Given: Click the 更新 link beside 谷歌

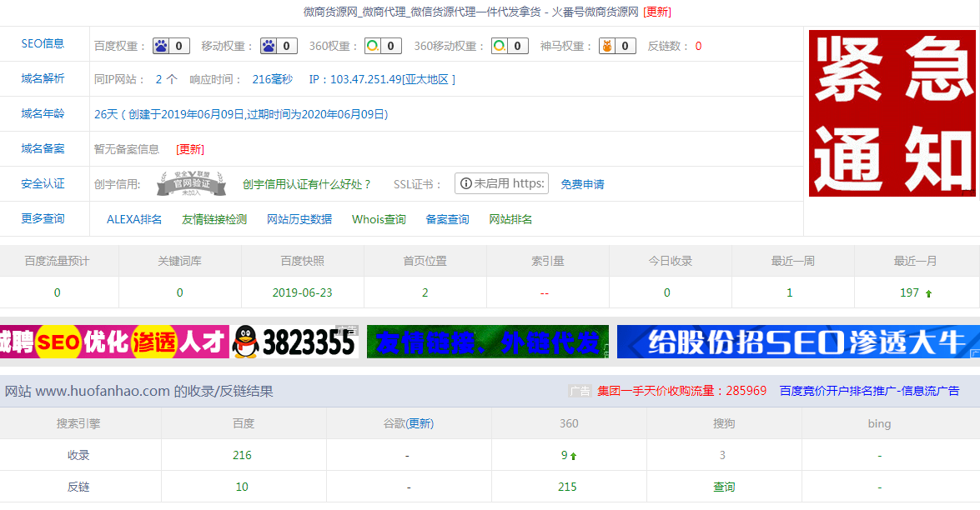Looking at the screenshot, I should coord(420,424).
